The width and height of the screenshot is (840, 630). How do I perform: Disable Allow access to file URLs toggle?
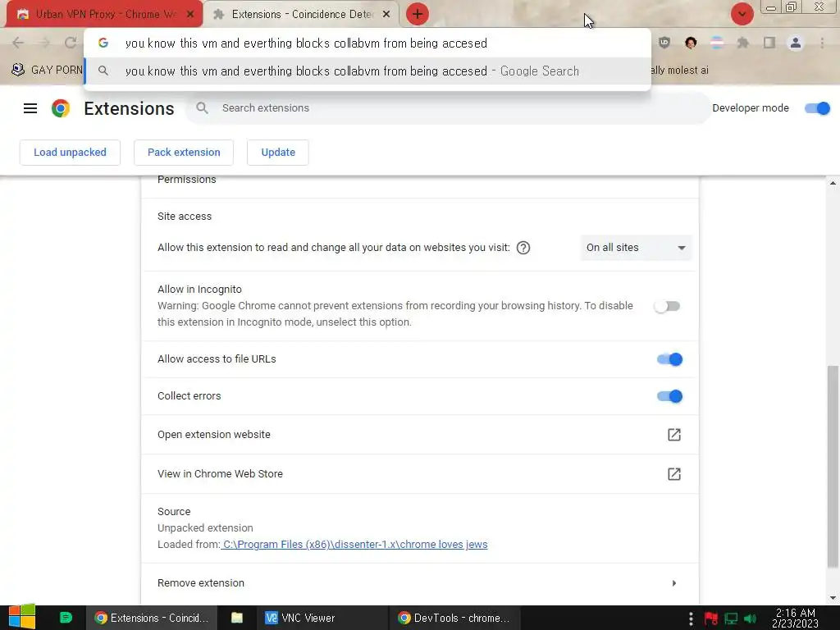[669, 359]
